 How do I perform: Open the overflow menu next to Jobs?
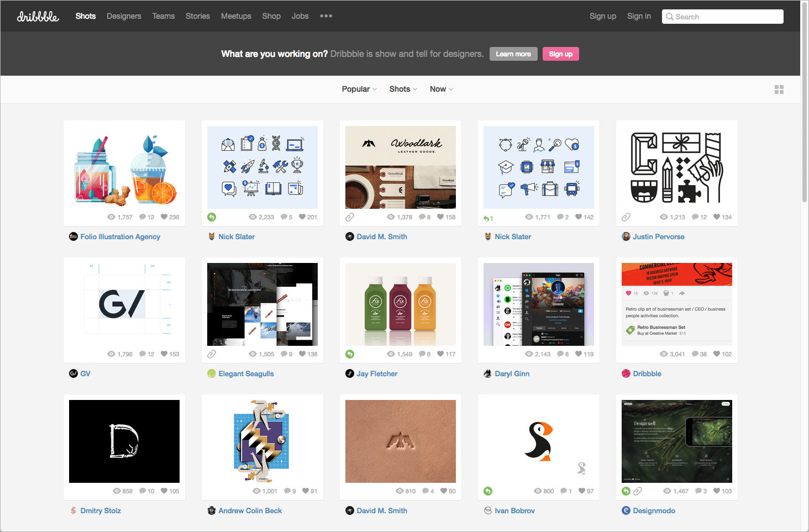pyautogui.click(x=325, y=16)
